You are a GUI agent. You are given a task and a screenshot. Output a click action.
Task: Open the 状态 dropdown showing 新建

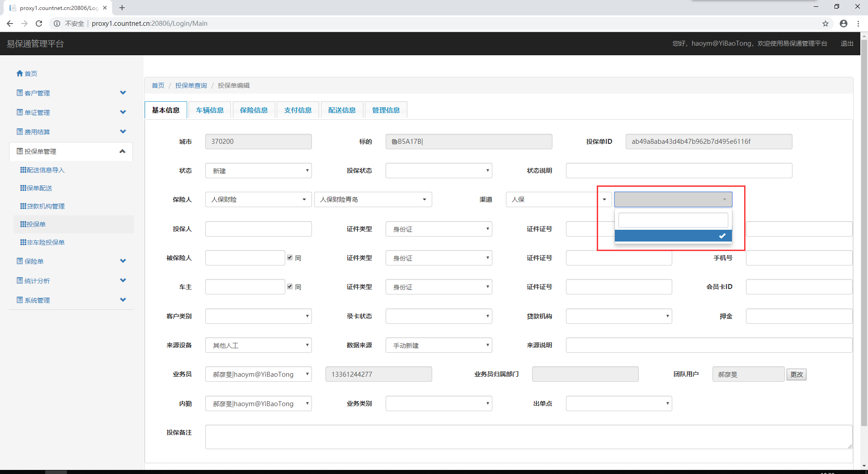[258, 171]
